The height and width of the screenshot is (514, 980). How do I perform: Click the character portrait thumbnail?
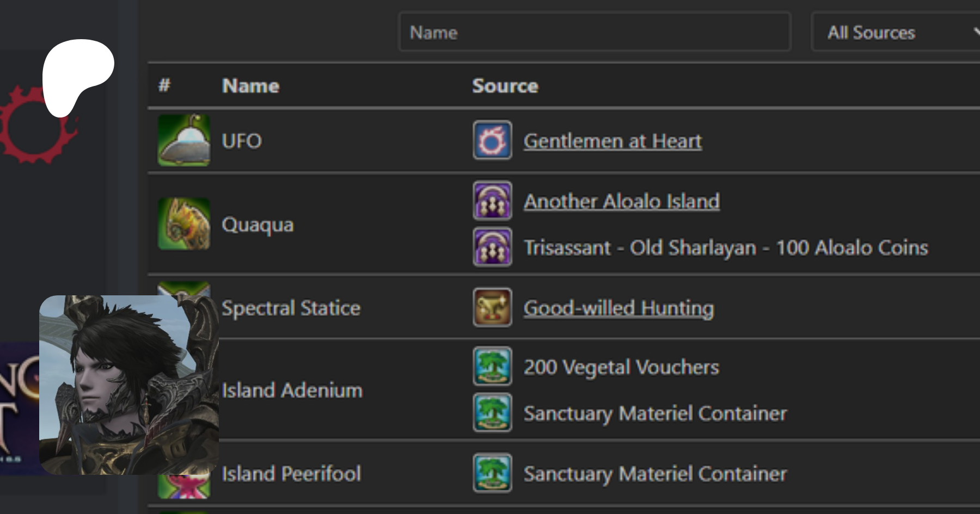click(129, 385)
